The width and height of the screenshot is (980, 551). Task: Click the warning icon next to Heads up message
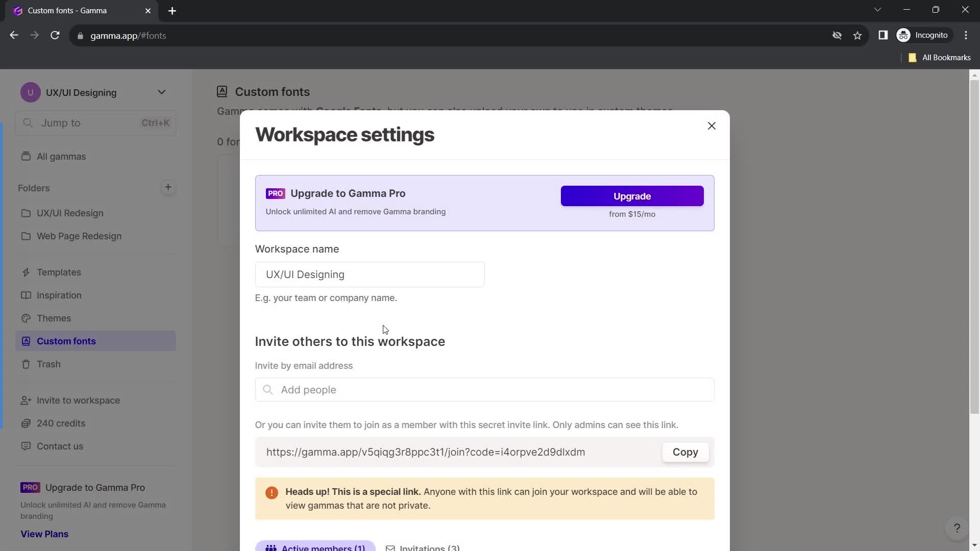(x=271, y=492)
